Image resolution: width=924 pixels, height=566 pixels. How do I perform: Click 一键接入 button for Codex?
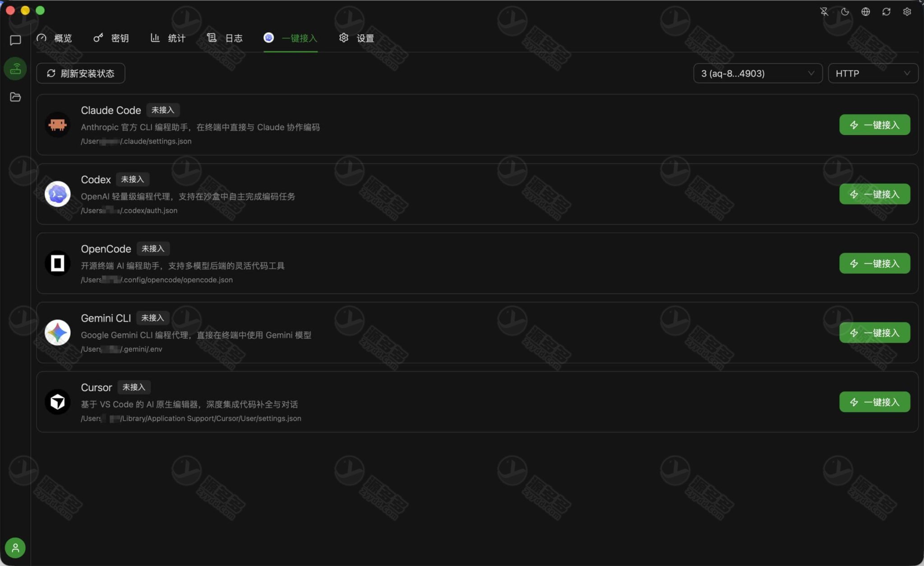click(x=874, y=194)
